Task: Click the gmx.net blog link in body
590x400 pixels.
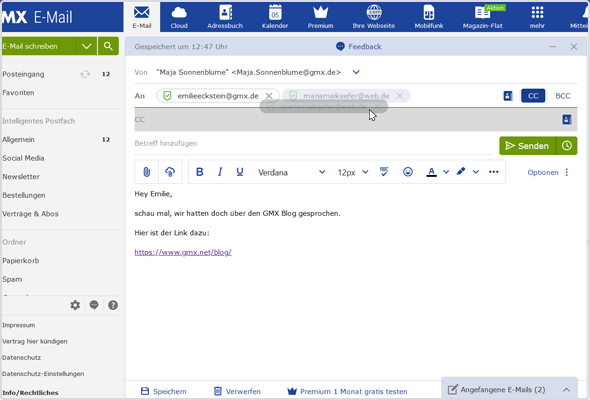Action: [x=183, y=252]
